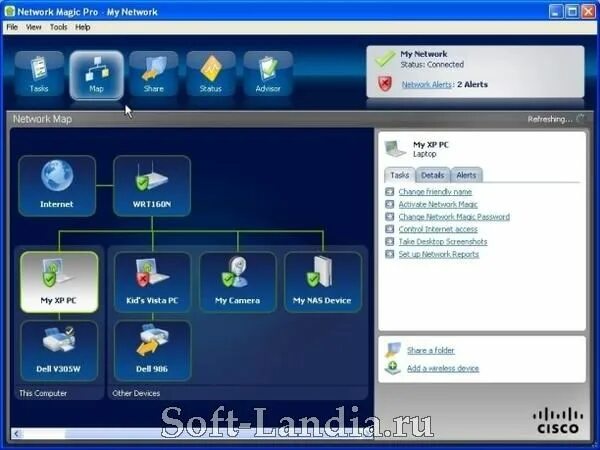This screenshot has width=600, height=450.
Task: Select the Dell V305W printer
Action: pos(59,351)
